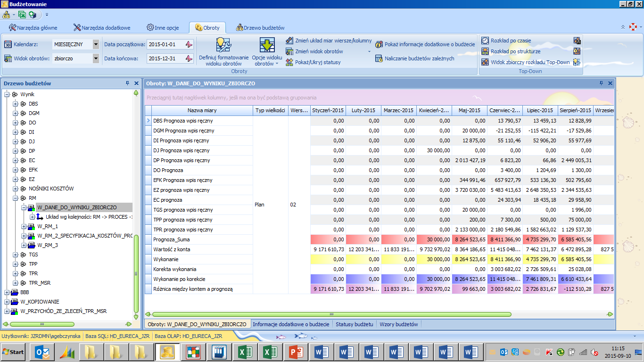The height and width of the screenshot is (362, 644).
Task: Open Rozkład po strukturze
Action: [x=511, y=51]
